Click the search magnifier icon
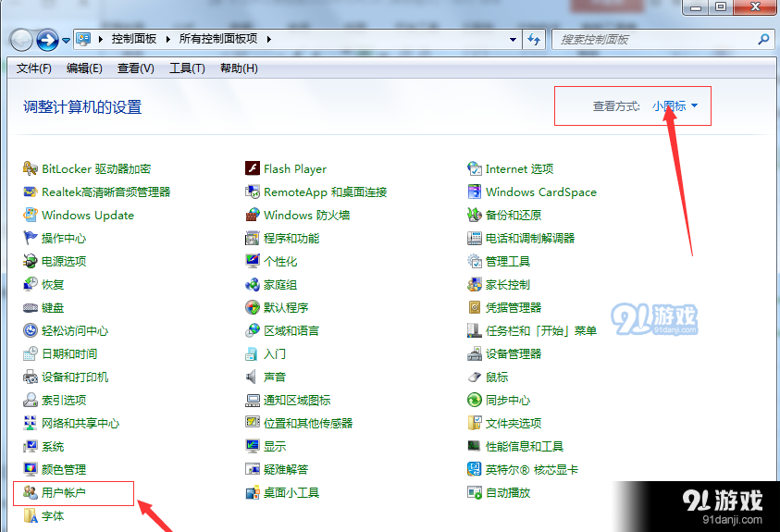780x532 pixels. [x=763, y=39]
